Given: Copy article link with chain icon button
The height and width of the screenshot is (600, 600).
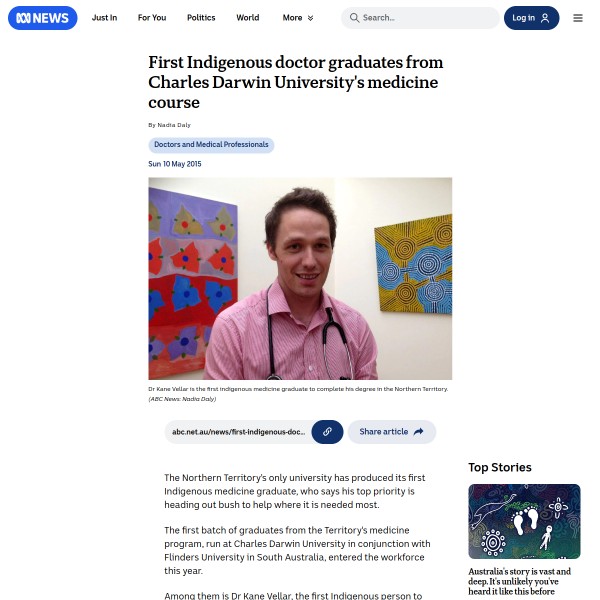Looking at the screenshot, I should tap(327, 432).
